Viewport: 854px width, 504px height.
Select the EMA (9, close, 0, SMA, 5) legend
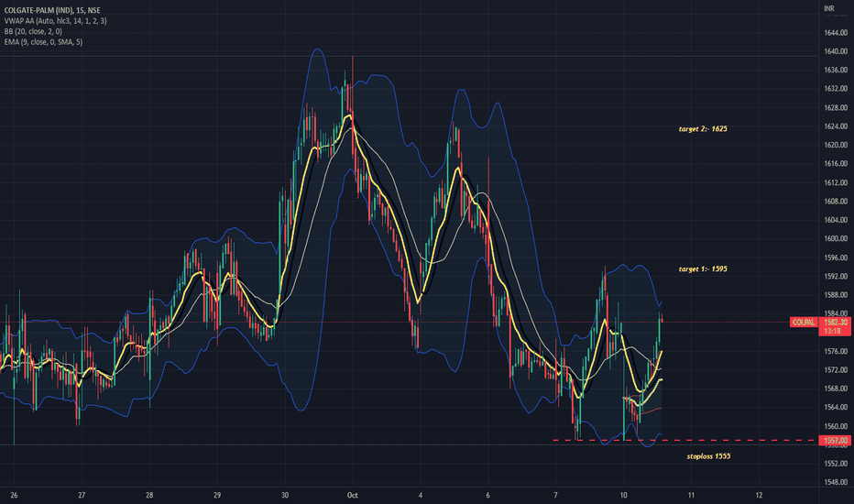[44, 41]
